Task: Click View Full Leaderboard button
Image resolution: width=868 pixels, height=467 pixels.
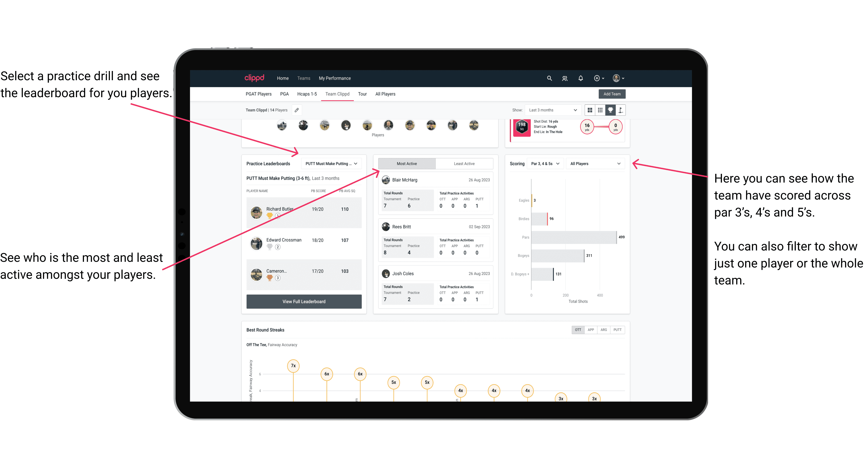Action: coord(304,301)
